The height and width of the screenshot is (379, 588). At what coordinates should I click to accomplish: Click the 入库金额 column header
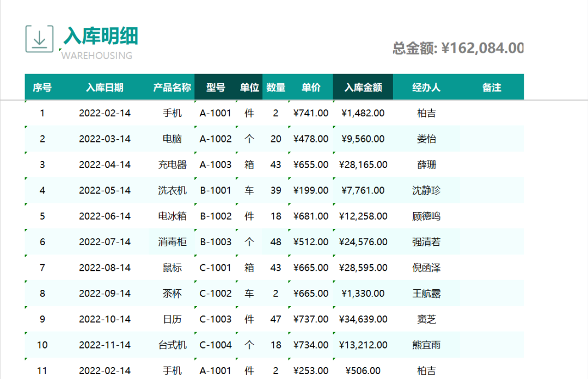click(363, 87)
